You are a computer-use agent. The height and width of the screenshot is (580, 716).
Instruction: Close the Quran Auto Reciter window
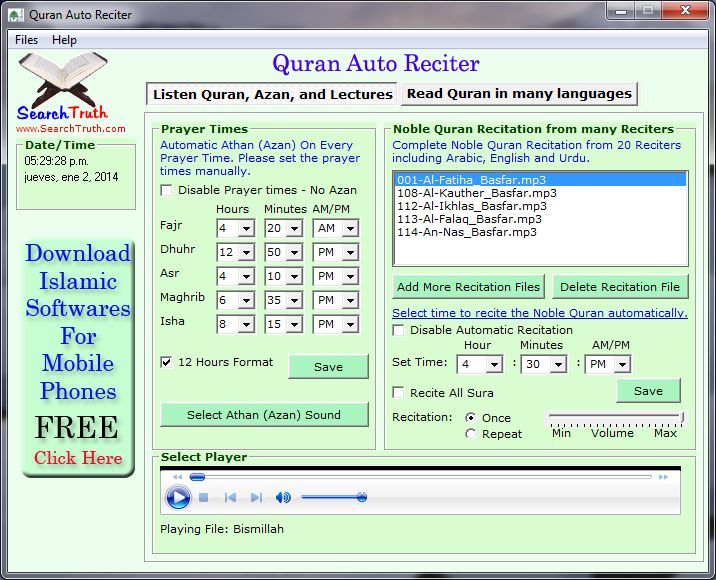point(685,11)
